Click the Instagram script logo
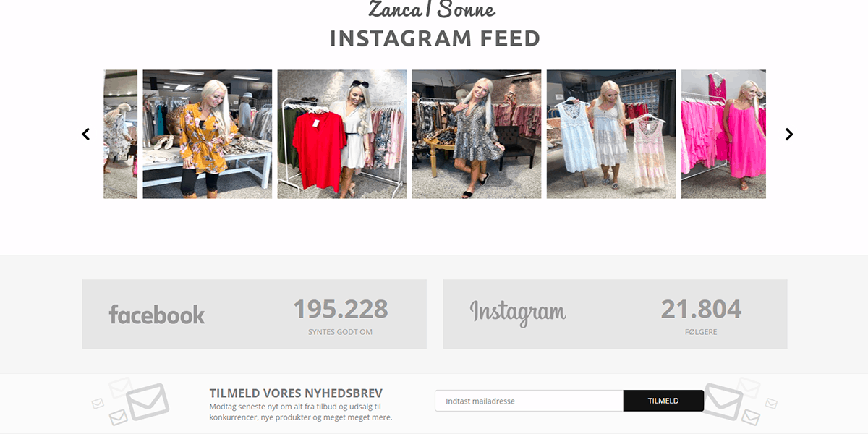Image resolution: width=868 pixels, height=434 pixels. 518,312
